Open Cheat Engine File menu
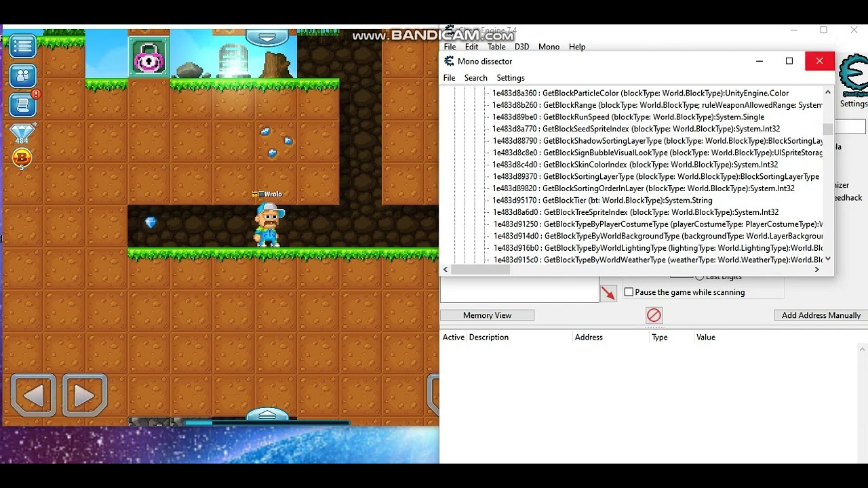Screen dimensions: 868x488 pyautogui.click(x=450, y=47)
